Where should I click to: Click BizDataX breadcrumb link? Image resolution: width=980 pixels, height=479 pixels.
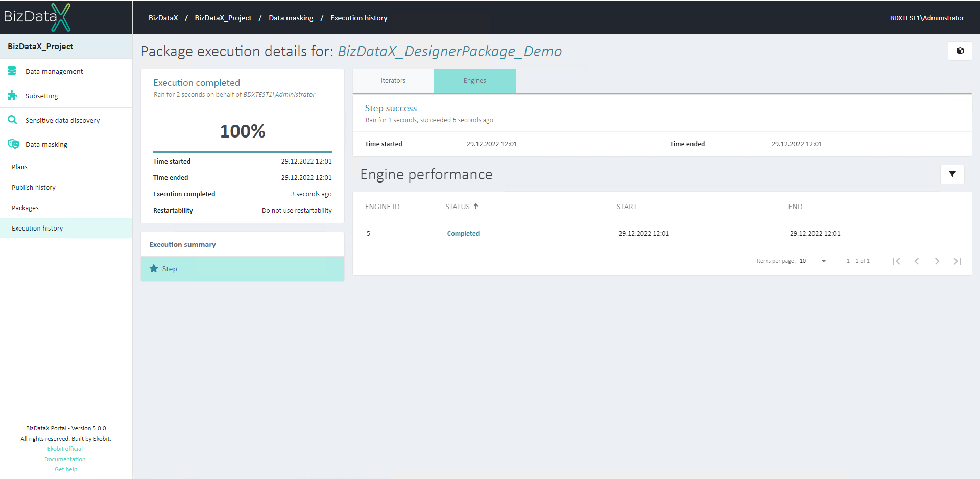pos(163,18)
